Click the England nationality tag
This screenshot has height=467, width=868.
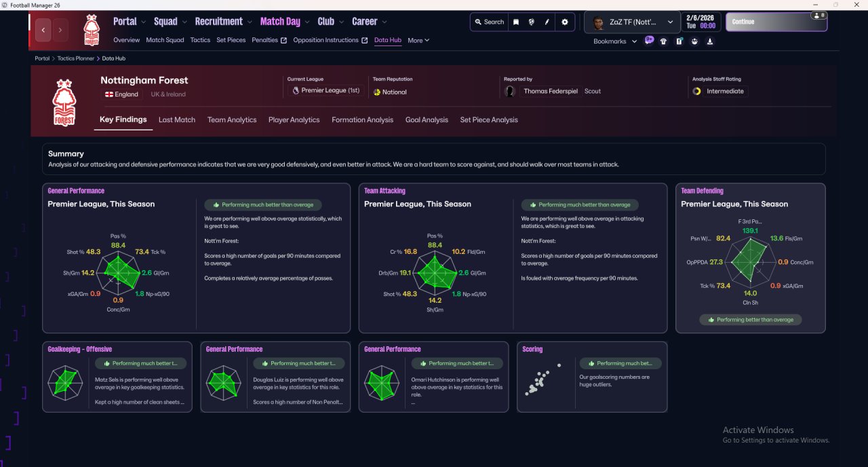[x=122, y=94]
